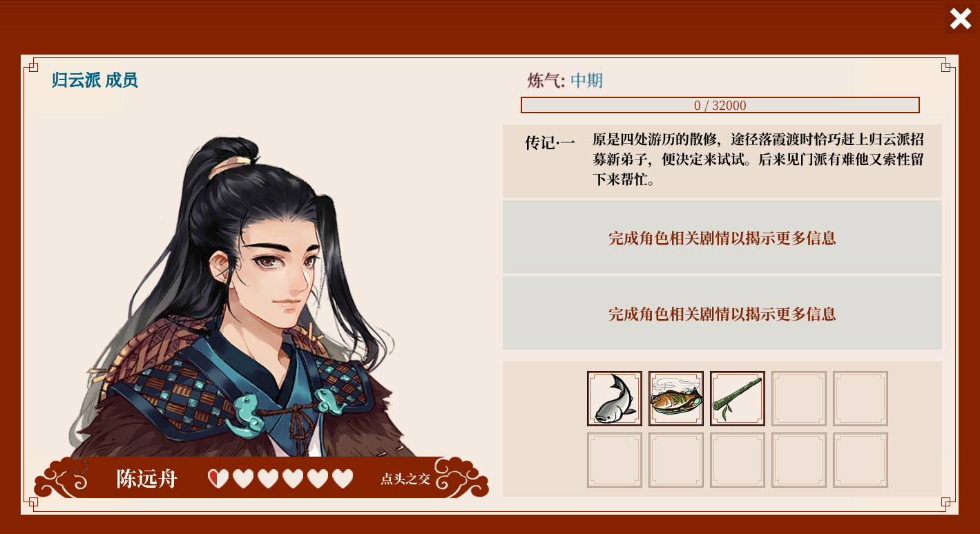Screen dimensions: 980x534
Task: Click the cultivation progress bar 0 / 32000
Action: coord(720,105)
